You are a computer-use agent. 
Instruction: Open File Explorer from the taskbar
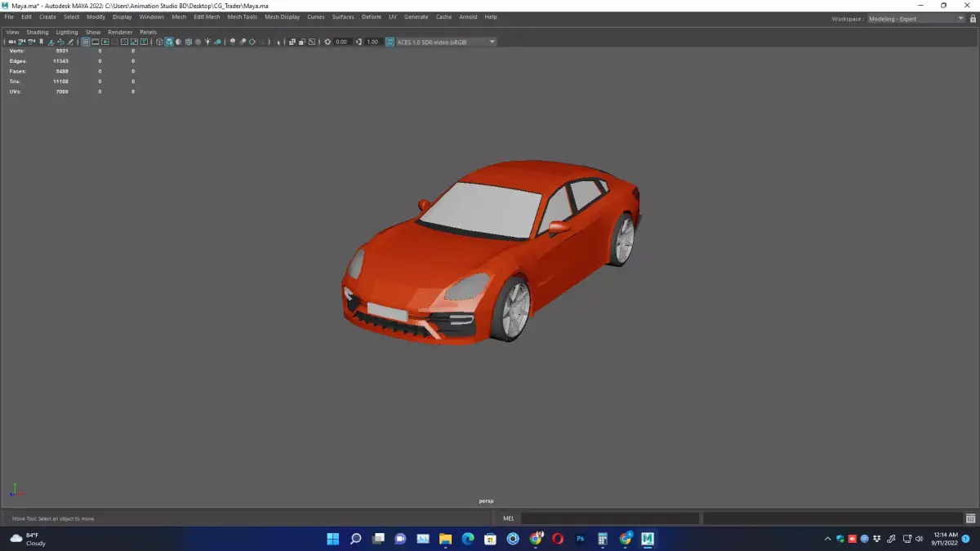click(x=445, y=539)
